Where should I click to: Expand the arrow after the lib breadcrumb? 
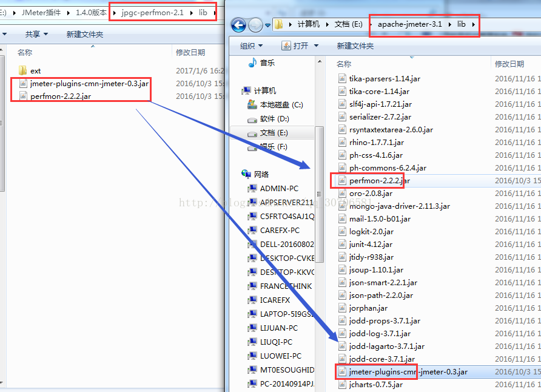[x=473, y=24]
